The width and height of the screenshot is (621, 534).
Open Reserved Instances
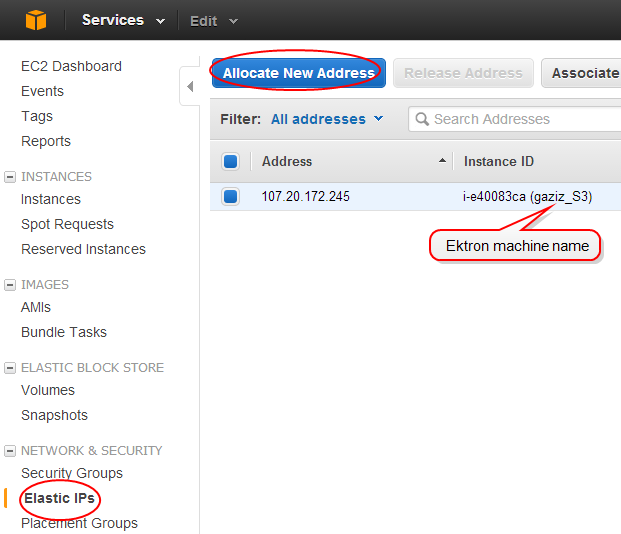tap(83, 249)
